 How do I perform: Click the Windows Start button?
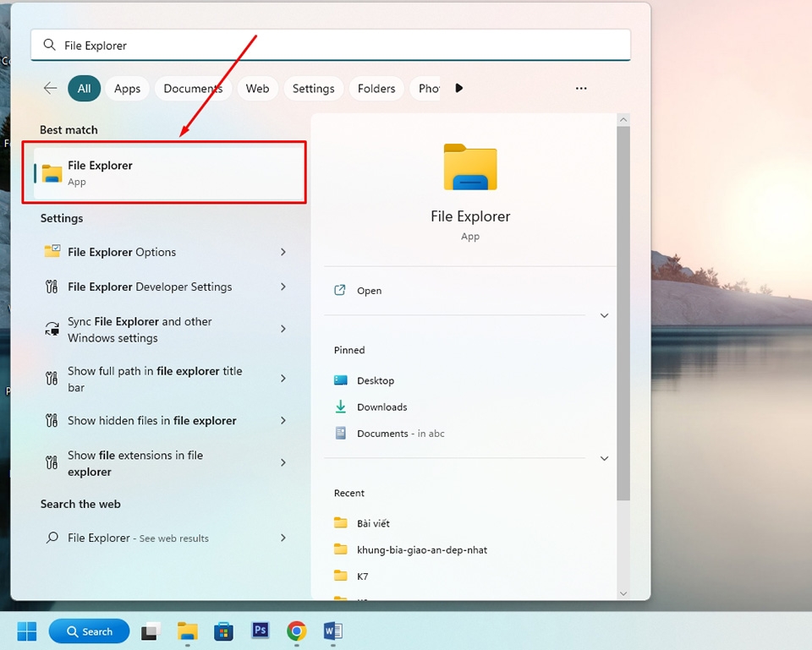click(x=27, y=631)
